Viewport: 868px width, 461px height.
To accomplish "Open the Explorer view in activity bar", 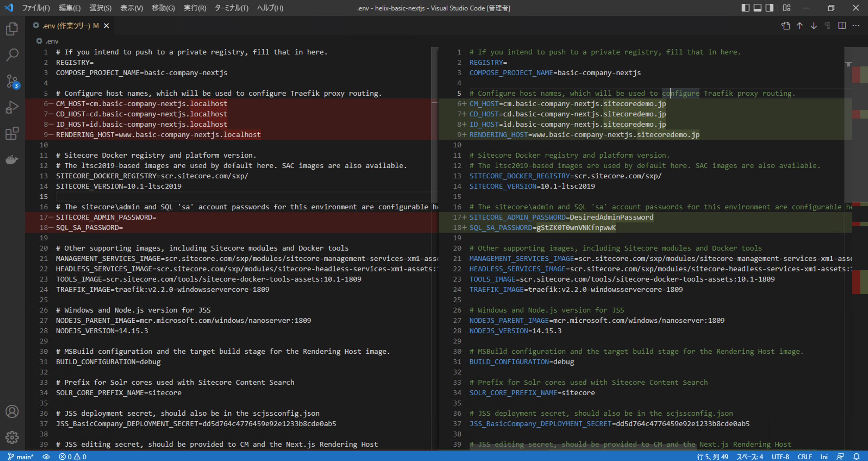I will click(x=12, y=29).
